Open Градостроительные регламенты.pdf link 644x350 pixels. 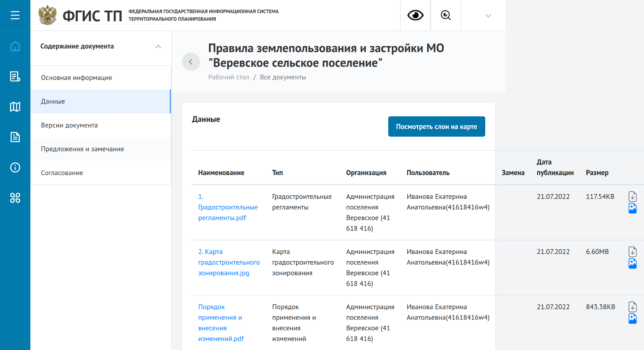click(x=228, y=207)
